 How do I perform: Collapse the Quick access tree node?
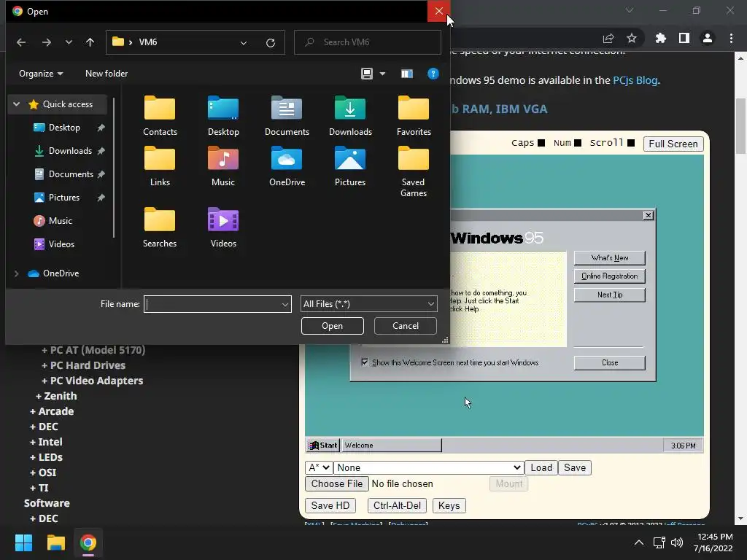(x=16, y=104)
